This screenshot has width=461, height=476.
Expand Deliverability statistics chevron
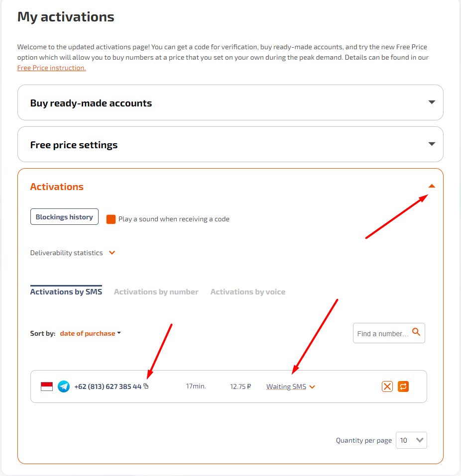[x=112, y=253]
